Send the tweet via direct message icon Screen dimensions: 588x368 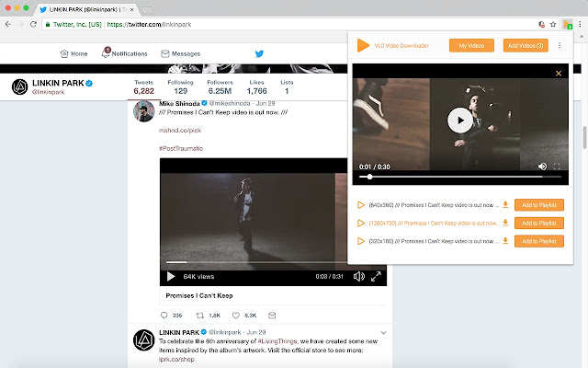pyautogui.click(x=272, y=315)
